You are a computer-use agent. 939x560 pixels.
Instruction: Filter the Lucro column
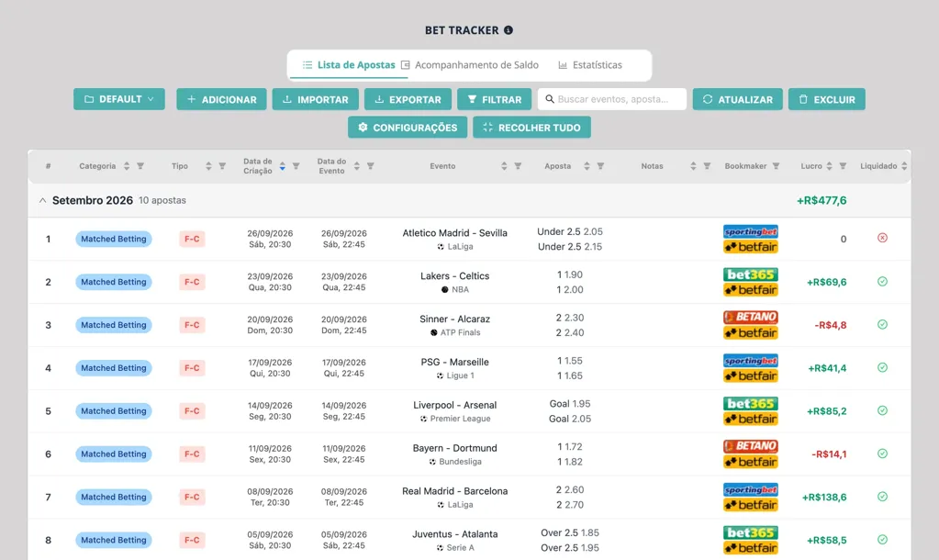pyautogui.click(x=844, y=166)
